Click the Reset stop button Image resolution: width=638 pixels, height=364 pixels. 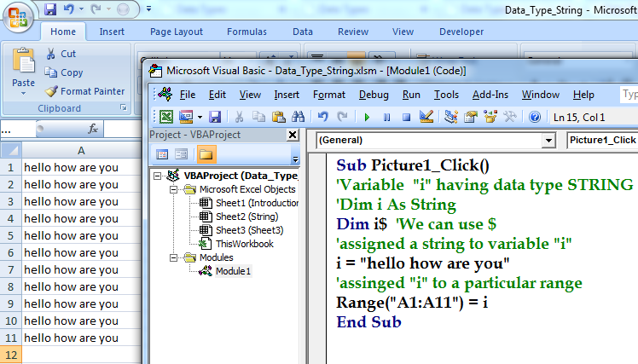406,117
